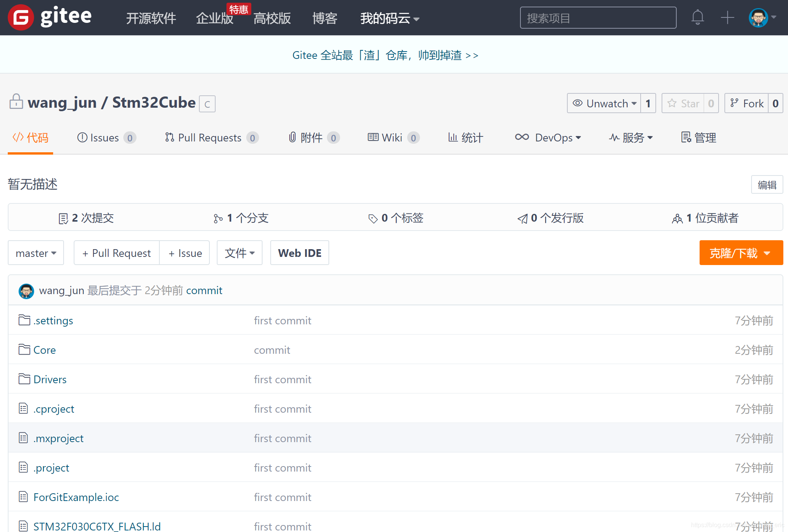The height and width of the screenshot is (532, 788).
Task: Expand the master branch dropdown
Action: 36,253
